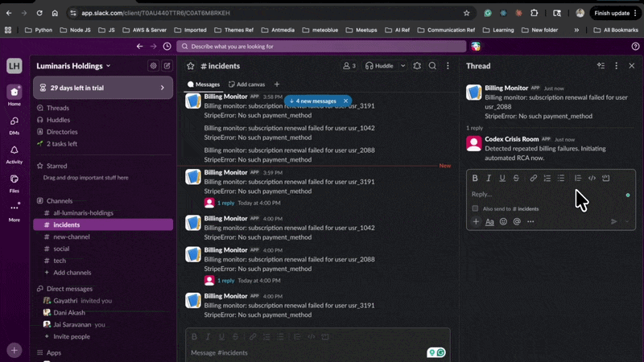Click Add channels

pos(72,273)
